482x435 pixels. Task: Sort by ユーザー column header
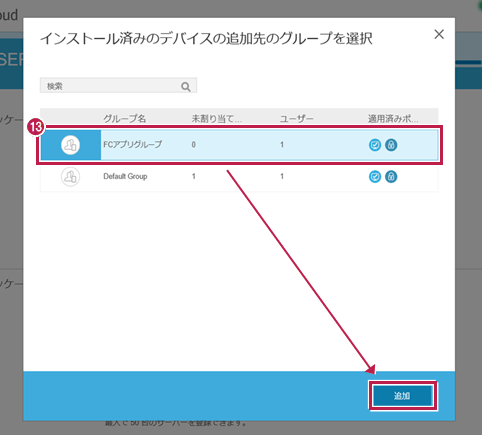pos(296,118)
